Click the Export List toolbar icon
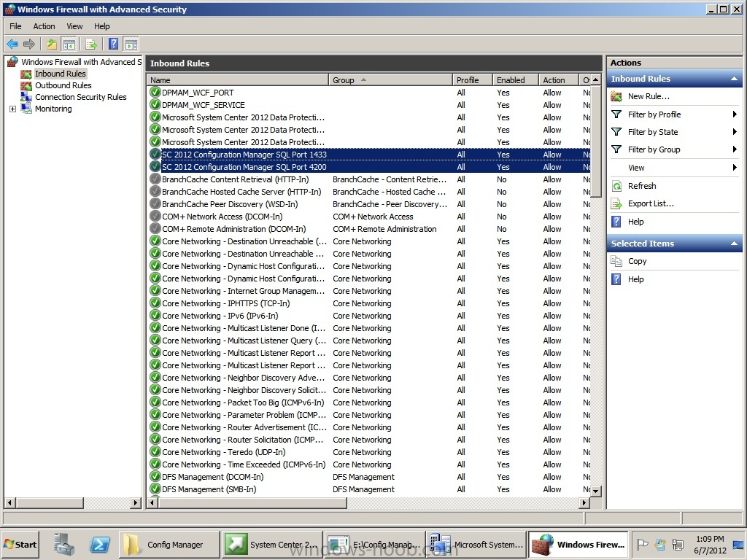This screenshot has height=560, width=747. click(x=91, y=44)
